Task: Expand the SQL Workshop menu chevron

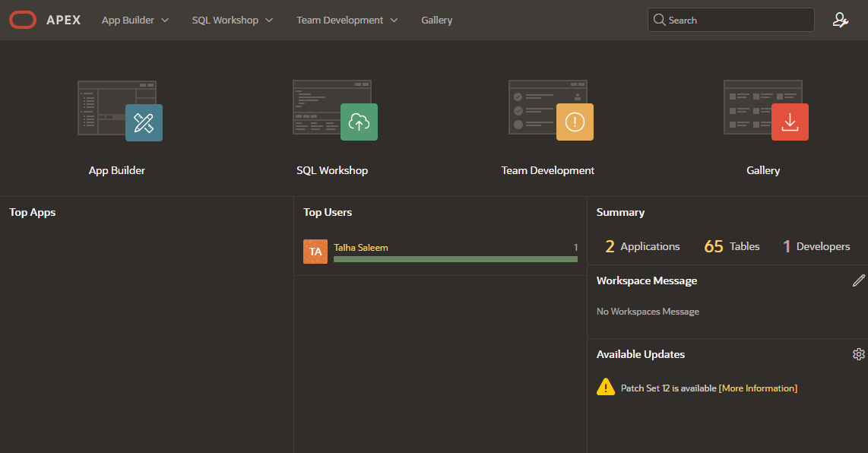Action: pyautogui.click(x=270, y=21)
